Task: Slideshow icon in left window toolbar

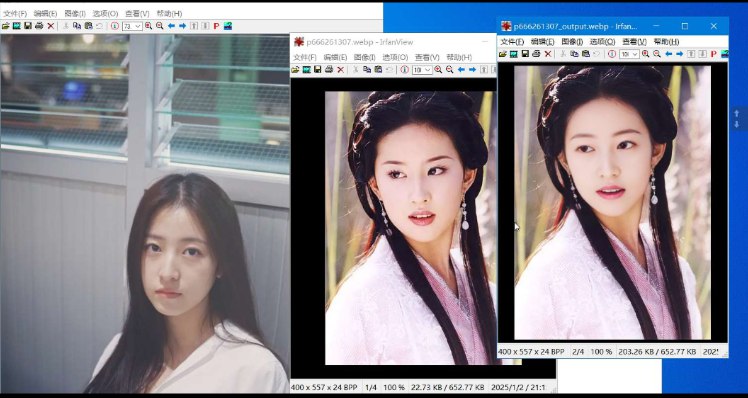Action: click(17, 26)
